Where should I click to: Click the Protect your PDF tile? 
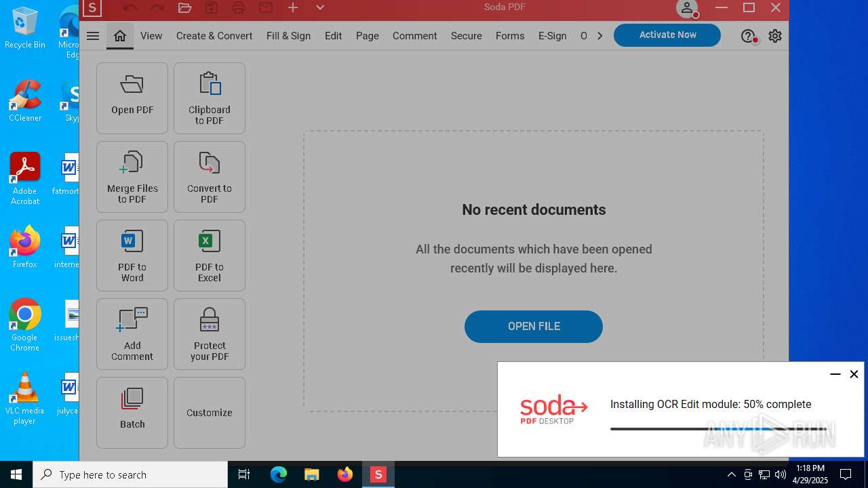coord(210,334)
